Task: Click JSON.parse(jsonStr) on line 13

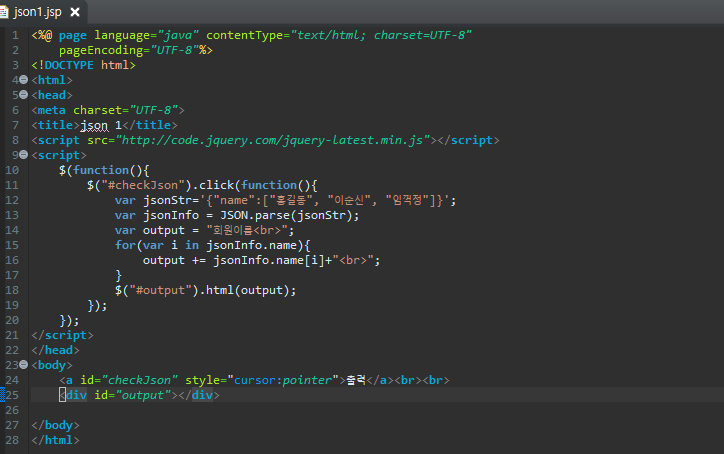Action: [286, 215]
